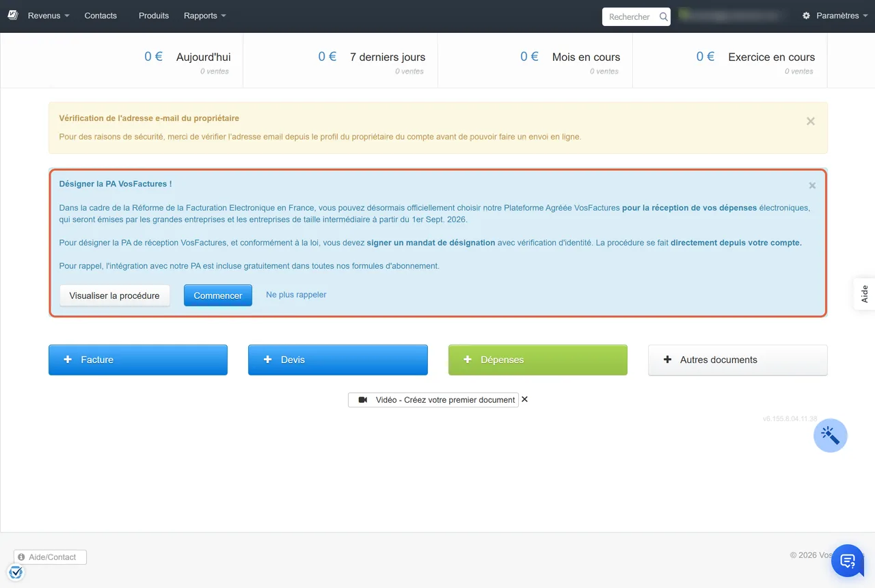Click the Paramètres gear icon
875x588 pixels.
[807, 16]
